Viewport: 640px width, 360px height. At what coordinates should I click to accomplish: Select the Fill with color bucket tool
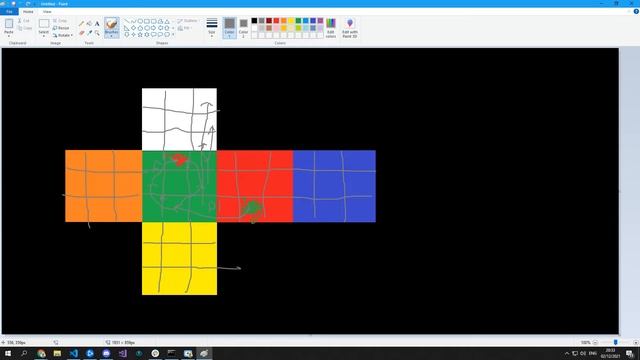(x=89, y=23)
